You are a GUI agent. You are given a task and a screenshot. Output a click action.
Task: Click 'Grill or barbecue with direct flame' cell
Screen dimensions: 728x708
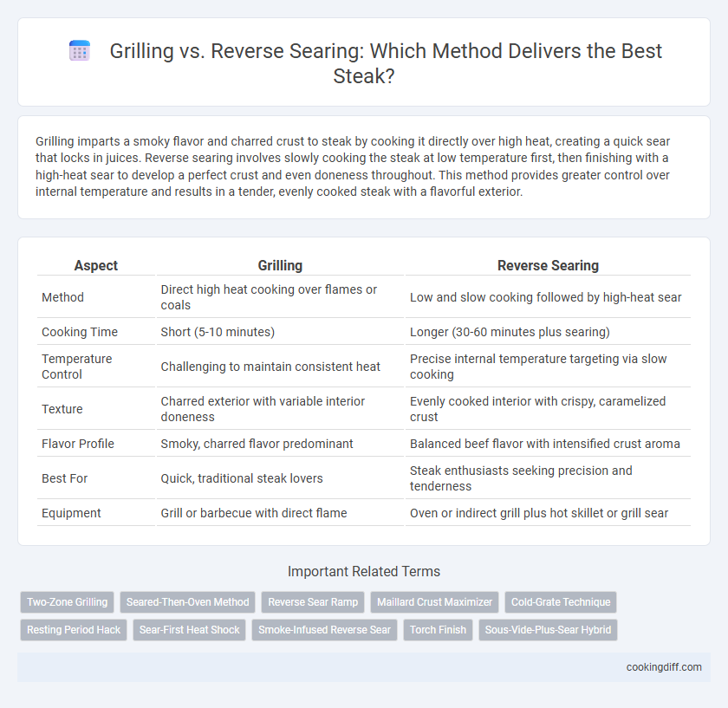280,513
